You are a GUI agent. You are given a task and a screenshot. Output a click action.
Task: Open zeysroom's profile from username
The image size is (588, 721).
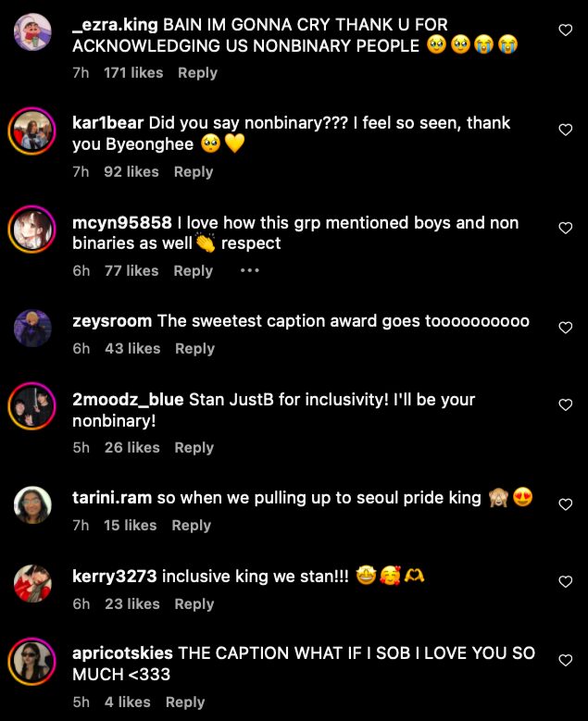coord(112,321)
